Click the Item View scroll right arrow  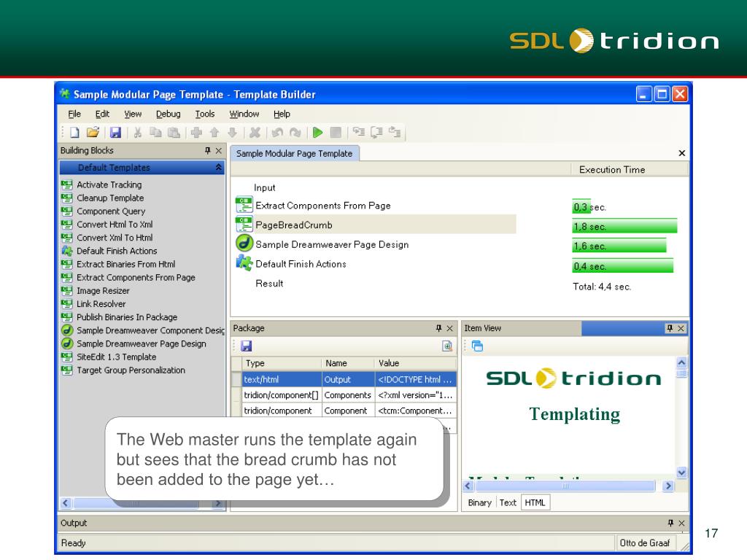click(668, 486)
